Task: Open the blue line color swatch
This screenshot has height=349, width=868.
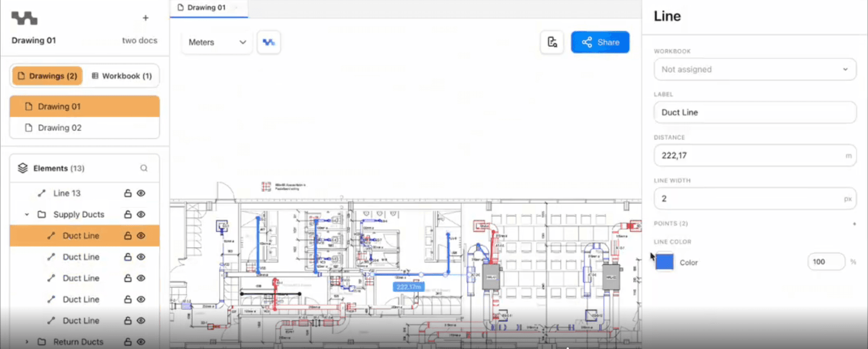Action: click(x=664, y=262)
